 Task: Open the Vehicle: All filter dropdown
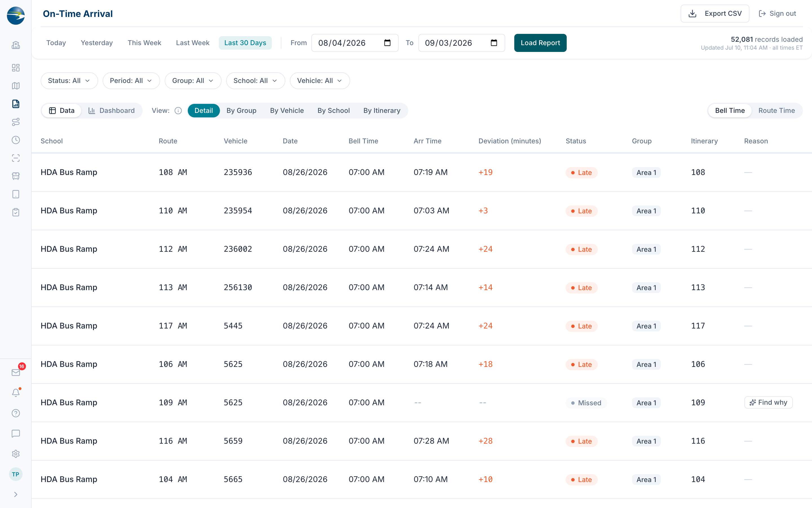pos(320,81)
